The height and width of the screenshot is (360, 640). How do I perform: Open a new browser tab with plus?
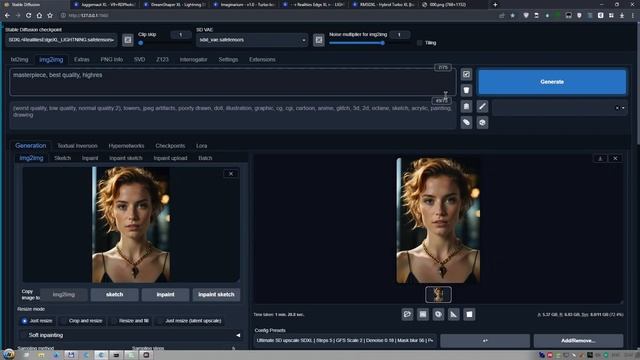click(x=495, y=4)
